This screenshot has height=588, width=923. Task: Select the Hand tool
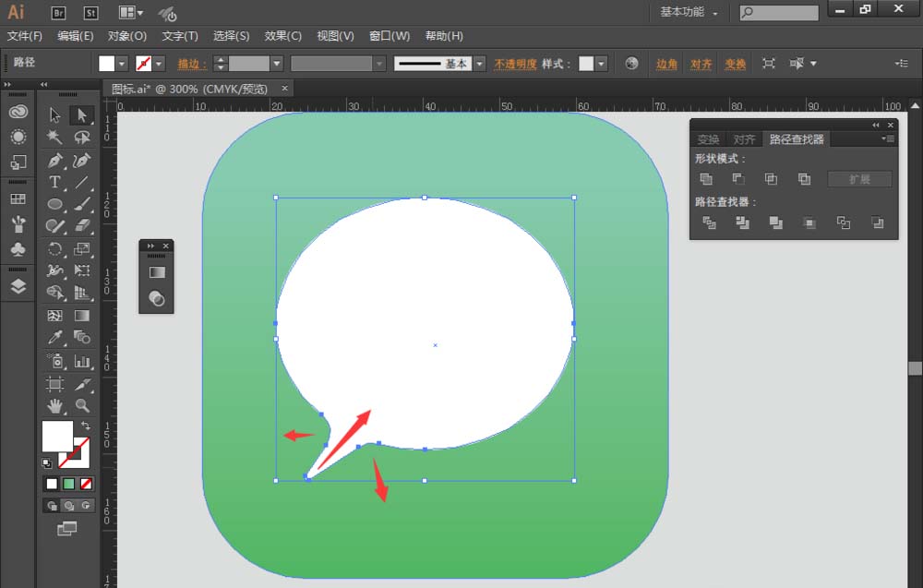pyautogui.click(x=55, y=406)
